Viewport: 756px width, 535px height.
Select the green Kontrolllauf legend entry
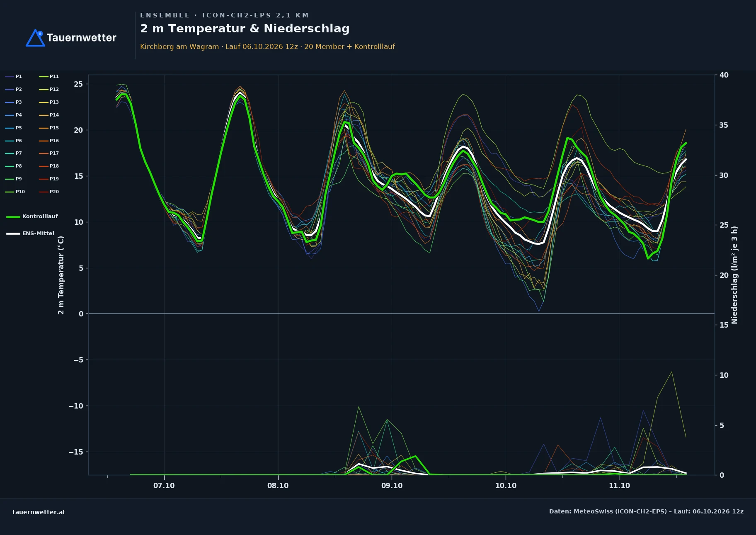(32, 216)
